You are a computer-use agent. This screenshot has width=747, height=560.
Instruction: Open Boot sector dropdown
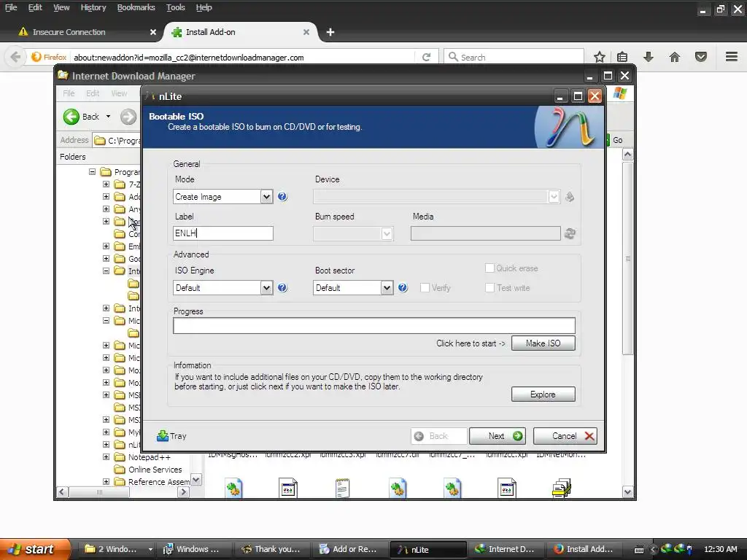(x=387, y=287)
